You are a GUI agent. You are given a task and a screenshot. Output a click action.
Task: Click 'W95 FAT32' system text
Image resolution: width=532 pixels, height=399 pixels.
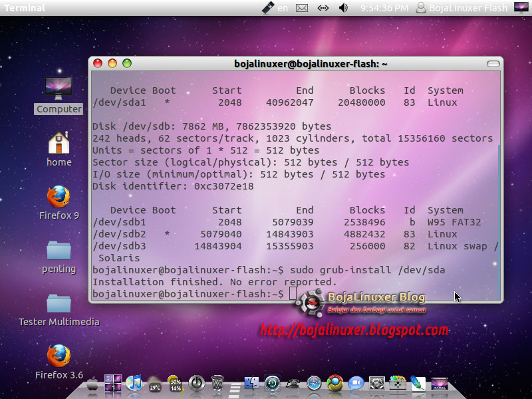click(x=454, y=222)
